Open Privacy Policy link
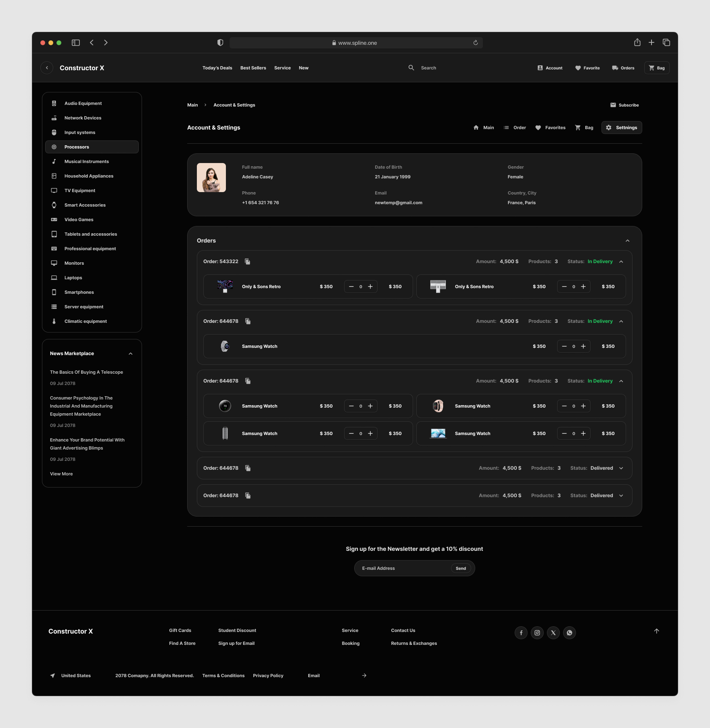710x728 pixels. point(268,676)
